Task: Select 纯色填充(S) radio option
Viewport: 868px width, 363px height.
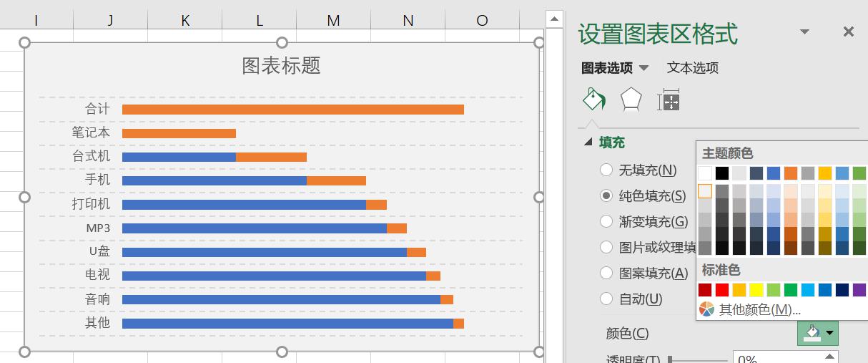Action: pyautogui.click(x=606, y=195)
